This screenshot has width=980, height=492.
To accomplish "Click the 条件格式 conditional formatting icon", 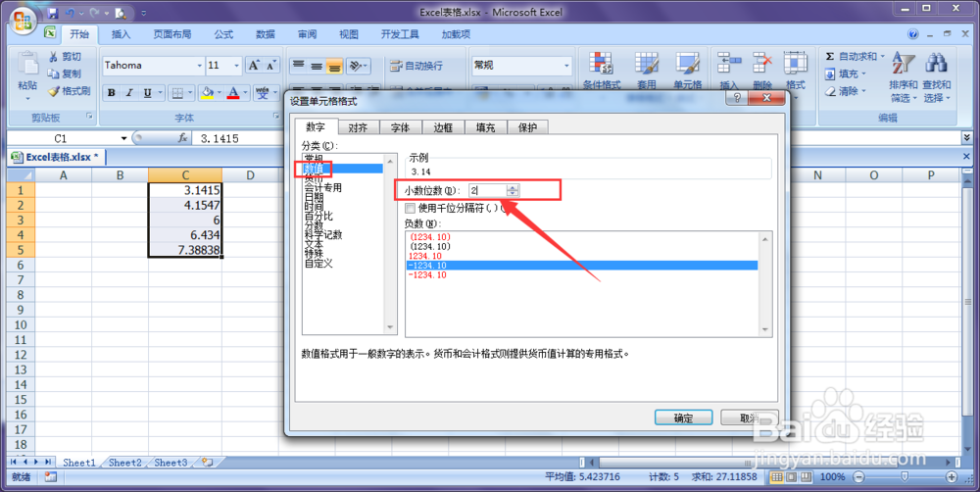I will (x=601, y=63).
